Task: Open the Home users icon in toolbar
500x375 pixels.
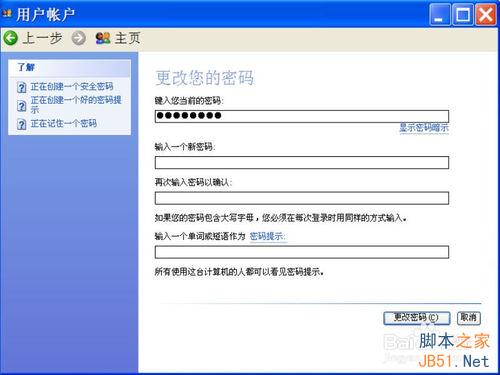Action: [103, 38]
